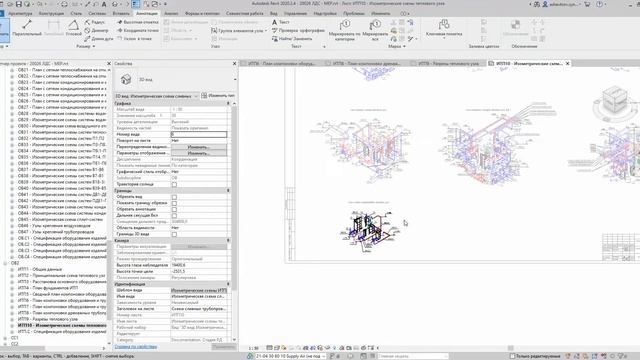Switch to the Analyze (Анализ) ribbon tab

point(171,13)
